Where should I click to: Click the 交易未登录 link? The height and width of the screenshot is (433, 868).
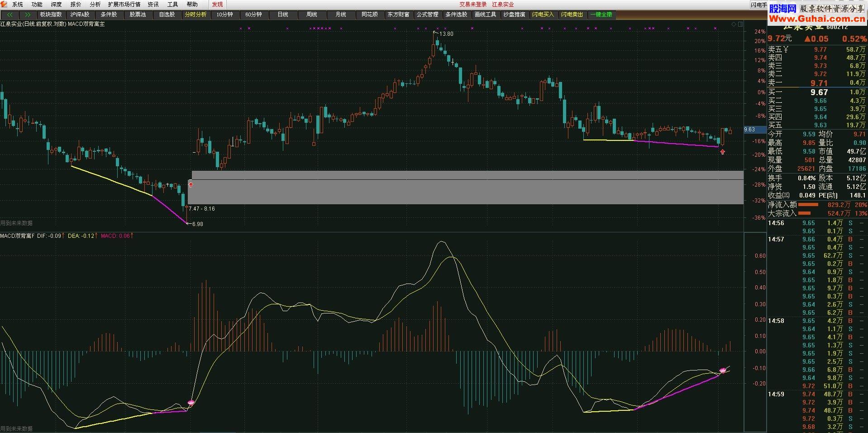click(473, 5)
